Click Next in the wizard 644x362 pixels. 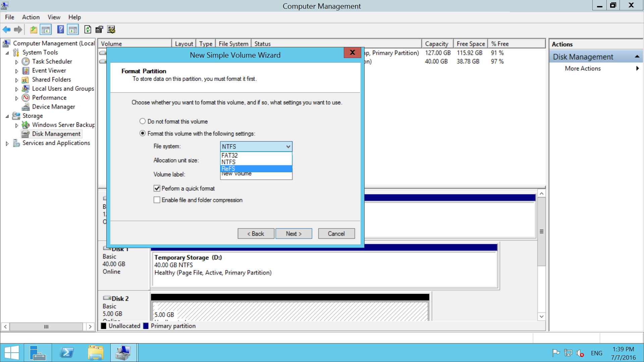294,234
